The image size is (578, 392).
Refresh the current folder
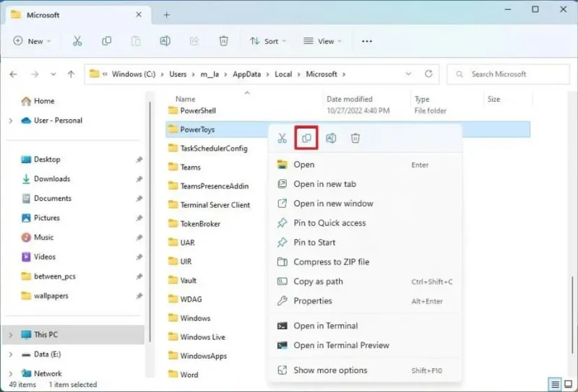(428, 74)
